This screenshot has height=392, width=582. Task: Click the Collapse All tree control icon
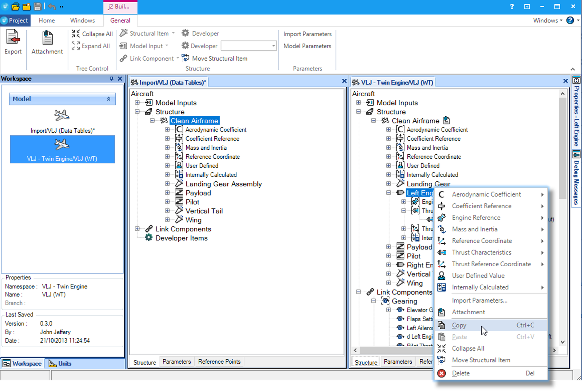pyautogui.click(x=76, y=34)
